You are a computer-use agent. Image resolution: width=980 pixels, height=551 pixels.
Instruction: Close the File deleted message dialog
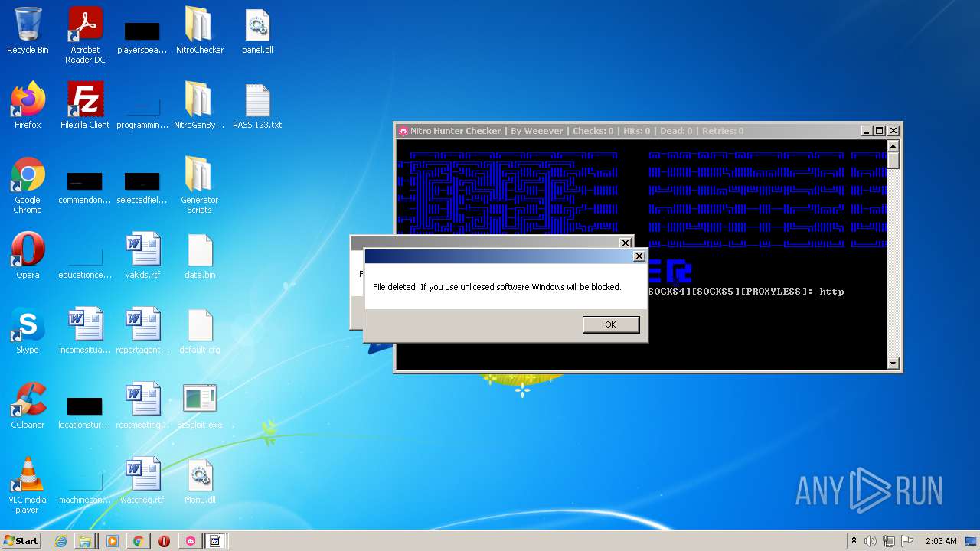[x=639, y=256]
